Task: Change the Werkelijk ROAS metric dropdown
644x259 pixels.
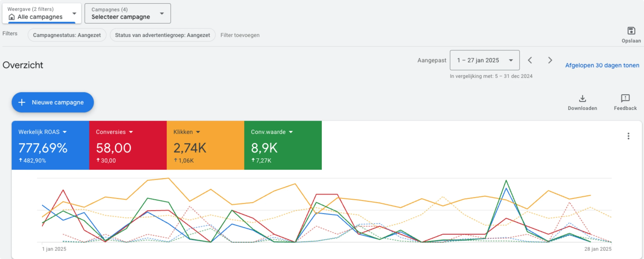Action: (65, 132)
